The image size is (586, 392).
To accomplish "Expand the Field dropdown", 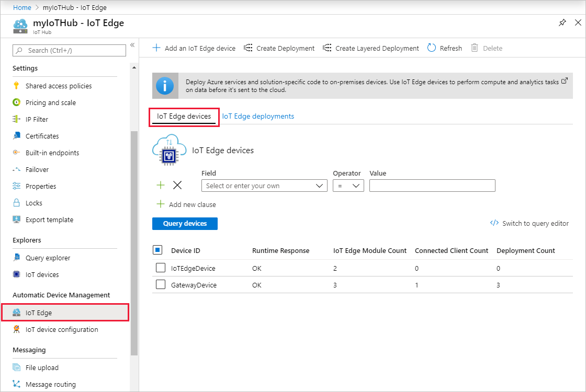I will (264, 186).
